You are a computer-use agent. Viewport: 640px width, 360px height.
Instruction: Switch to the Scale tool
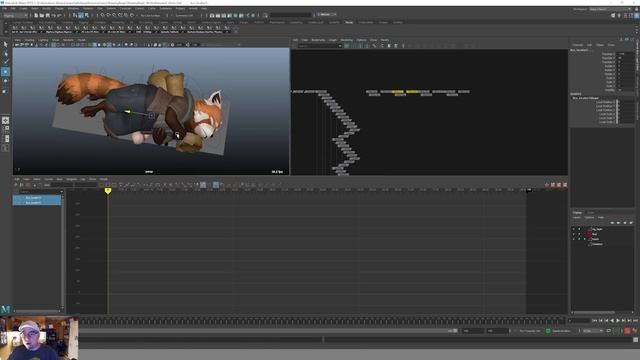pos(5,91)
